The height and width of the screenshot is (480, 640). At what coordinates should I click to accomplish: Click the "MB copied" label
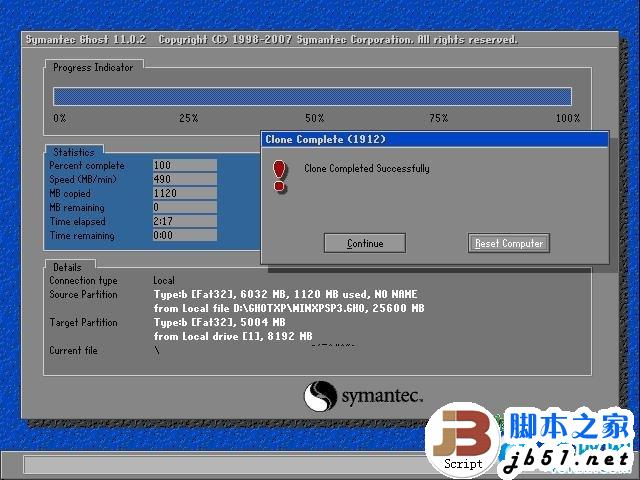70,193
